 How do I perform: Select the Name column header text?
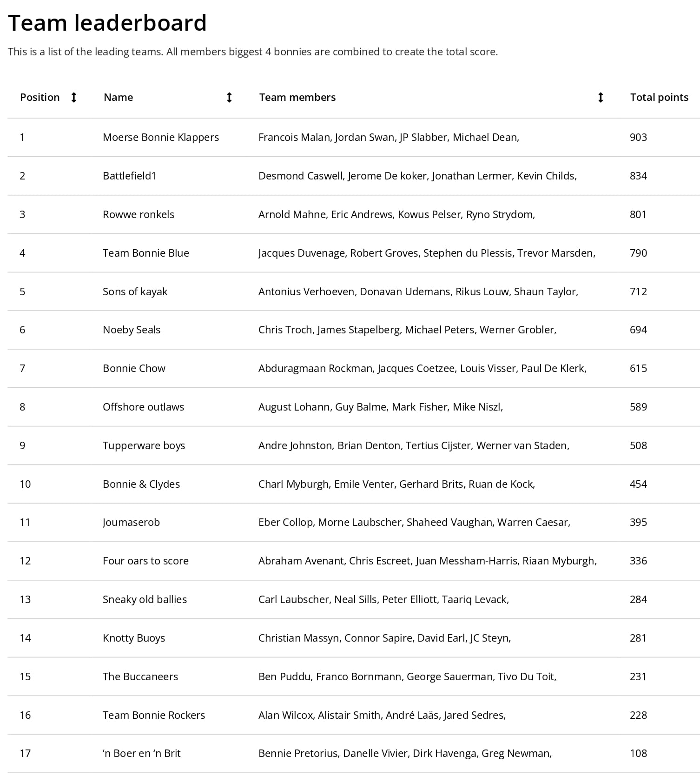tap(119, 97)
